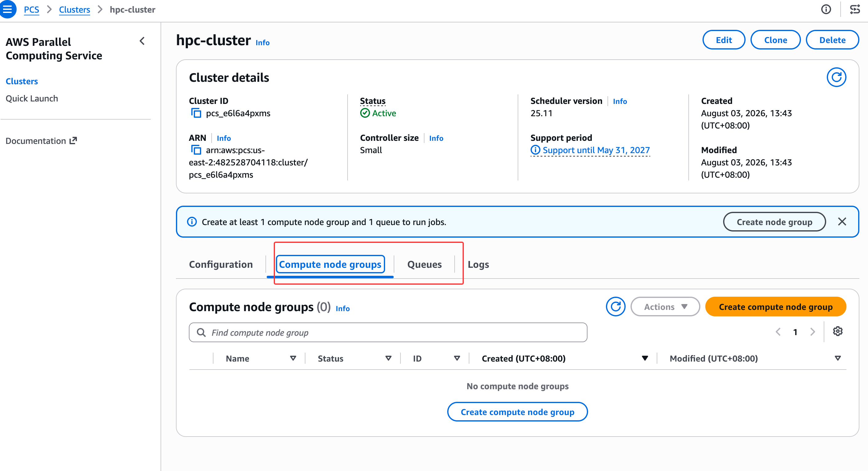Open Info link beside Compute node groups heading

point(343,308)
